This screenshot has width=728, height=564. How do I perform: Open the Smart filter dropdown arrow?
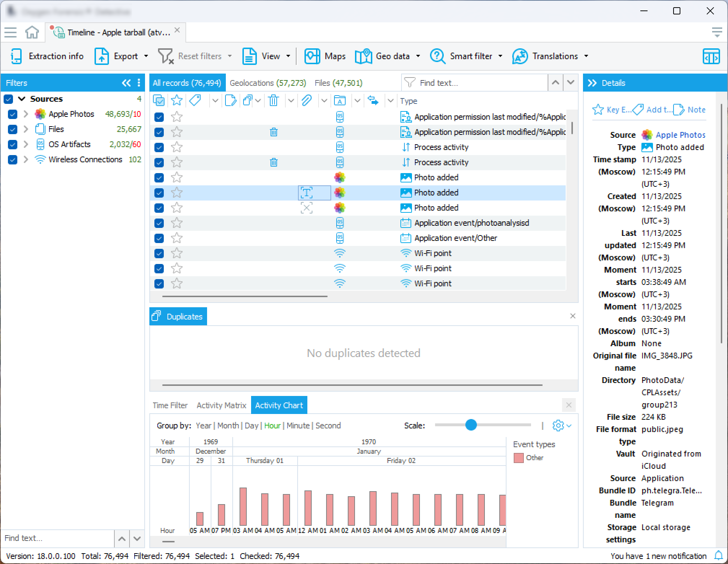click(500, 56)
